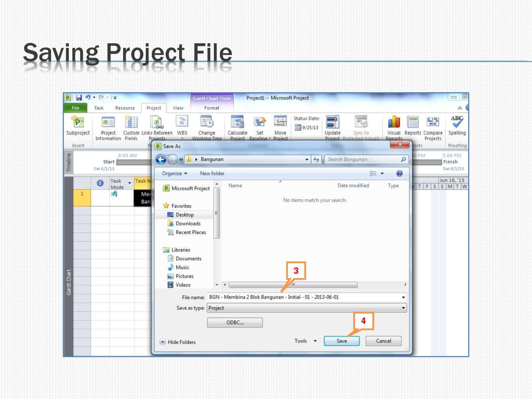Screen dimensions: 532x399
Task: Select Downloads in navigation pane
Action: (x=184, y=223)
